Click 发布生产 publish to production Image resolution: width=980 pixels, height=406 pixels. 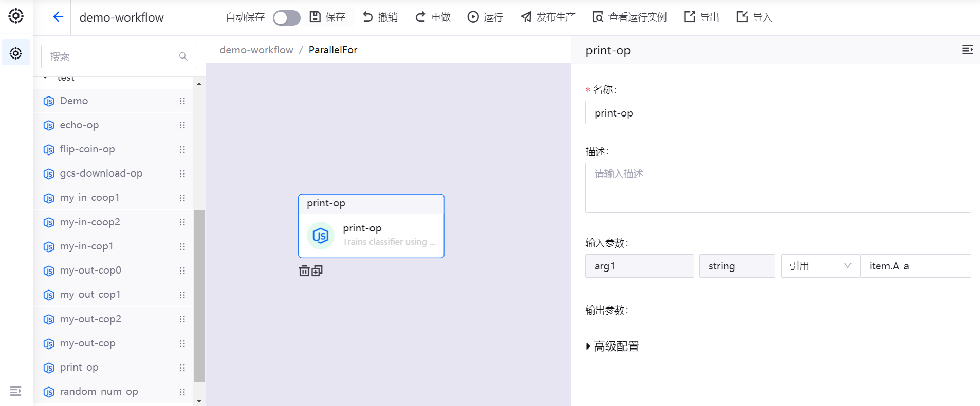548,17
